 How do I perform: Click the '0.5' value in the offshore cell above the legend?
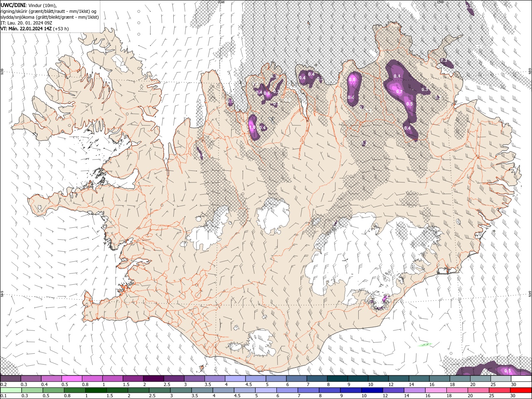[x=507, y=371]
